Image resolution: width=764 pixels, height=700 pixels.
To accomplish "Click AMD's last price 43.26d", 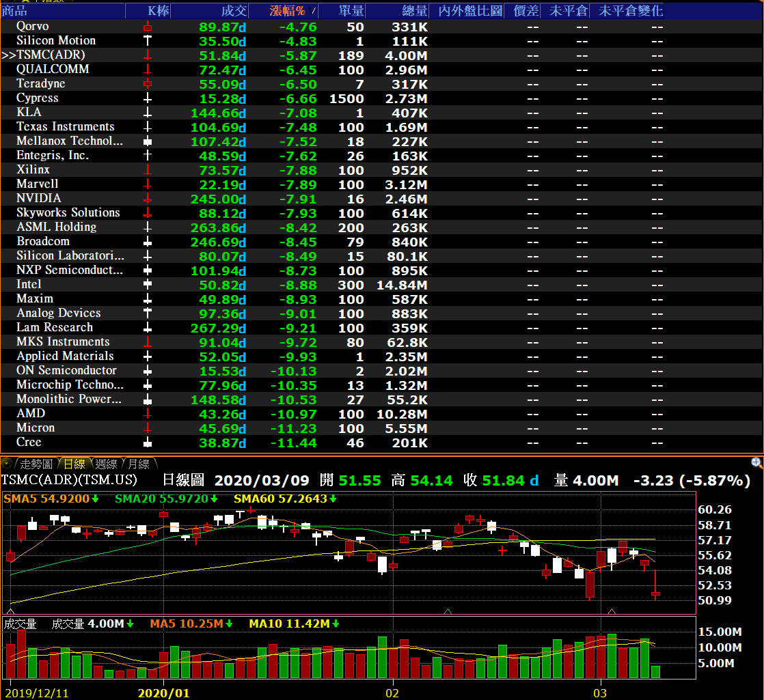I will coord(222,415).
